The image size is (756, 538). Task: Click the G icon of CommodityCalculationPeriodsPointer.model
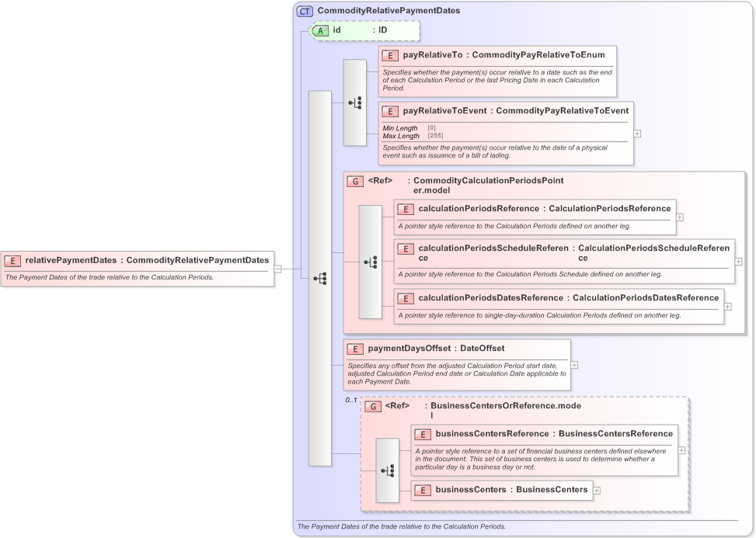point(355,182)
